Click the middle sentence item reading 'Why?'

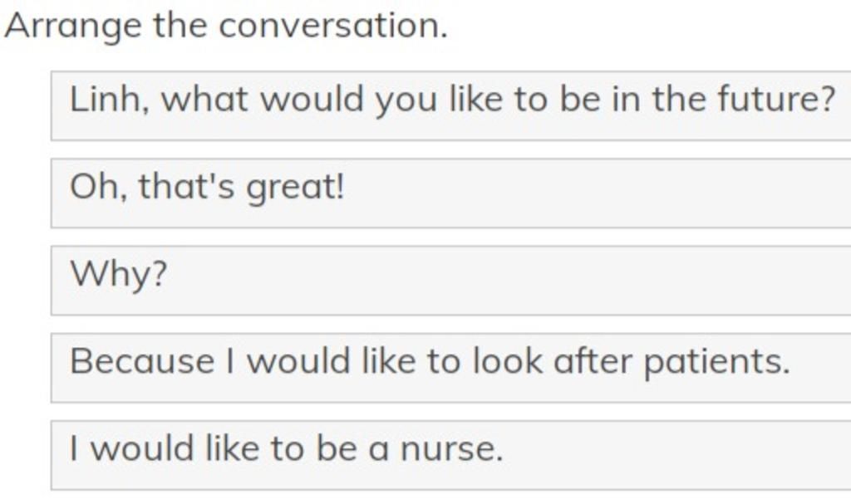pyautogui.click(x=451, y=281)
